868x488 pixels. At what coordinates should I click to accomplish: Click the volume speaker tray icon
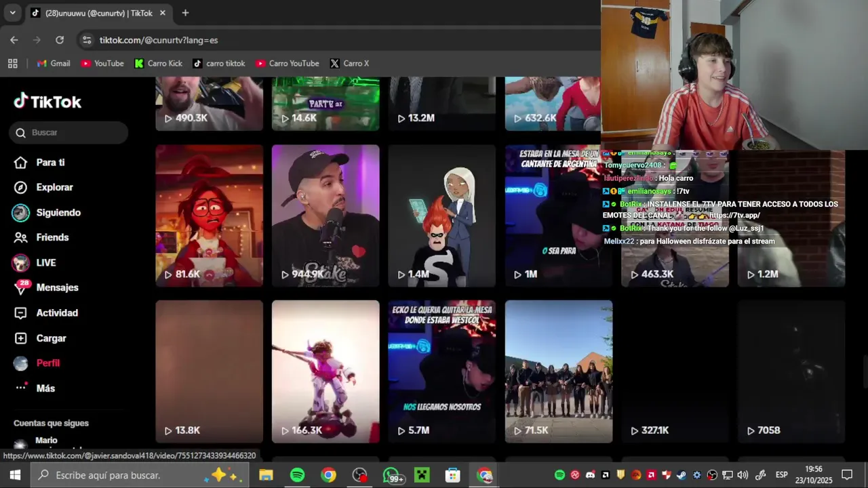click(743, 475)
